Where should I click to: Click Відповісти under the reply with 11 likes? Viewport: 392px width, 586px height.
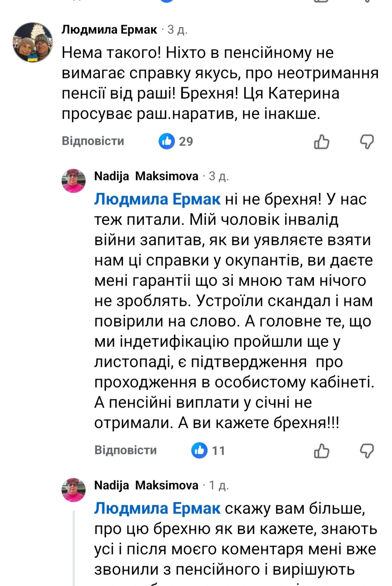(x=126, y=450)
